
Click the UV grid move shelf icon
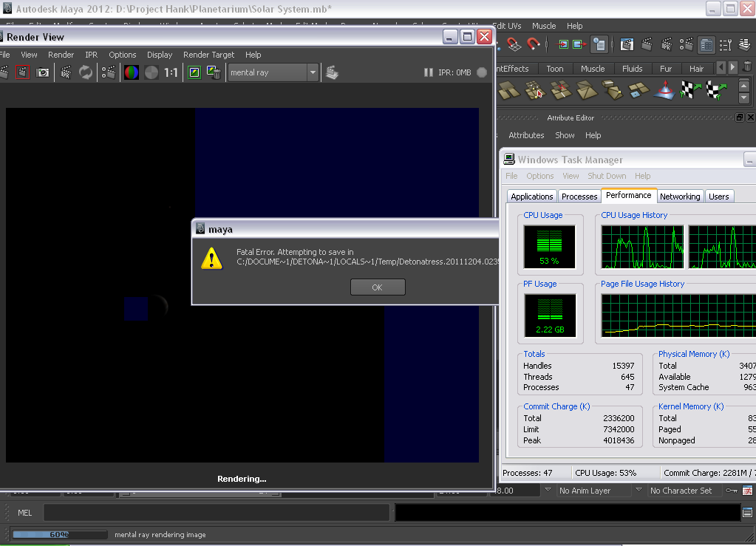click(535, 90)
